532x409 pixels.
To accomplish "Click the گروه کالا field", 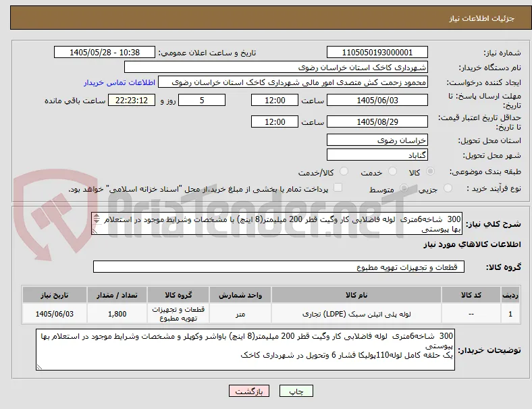I will (279, 267).
